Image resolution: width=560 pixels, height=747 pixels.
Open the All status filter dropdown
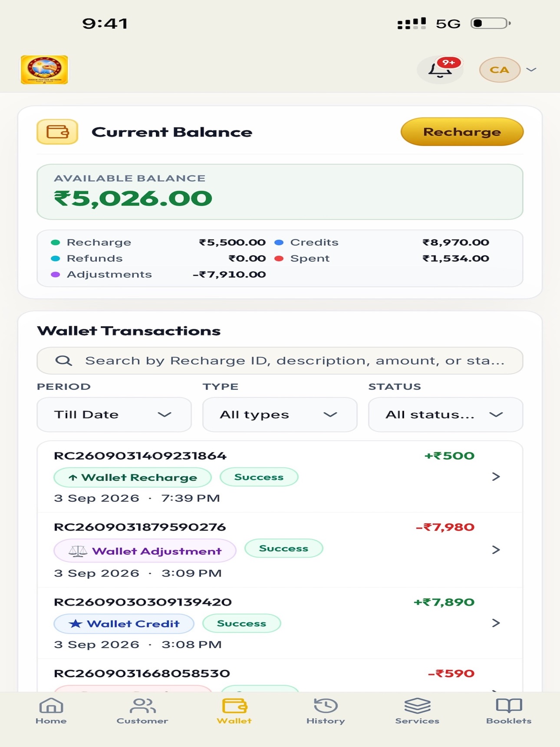click(x=445, y=414)
